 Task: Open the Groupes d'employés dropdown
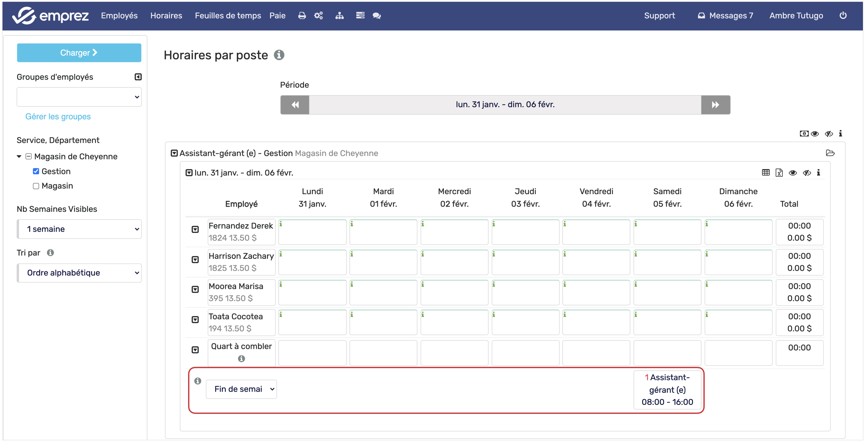[79, 97]
